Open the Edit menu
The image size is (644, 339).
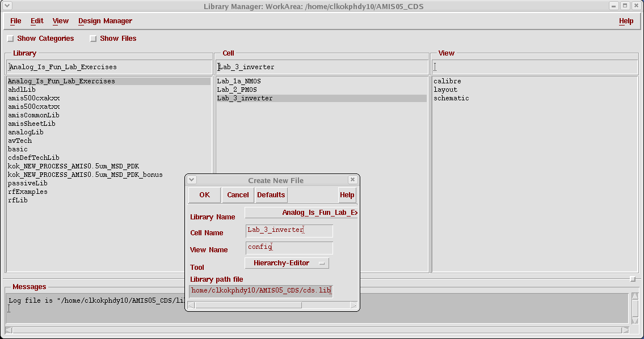pos(36,21)
